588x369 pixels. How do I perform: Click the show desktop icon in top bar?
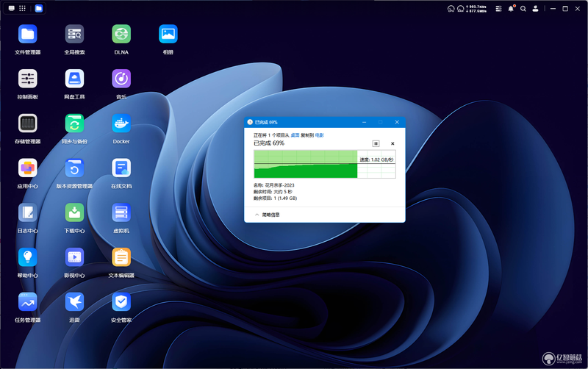12,8
